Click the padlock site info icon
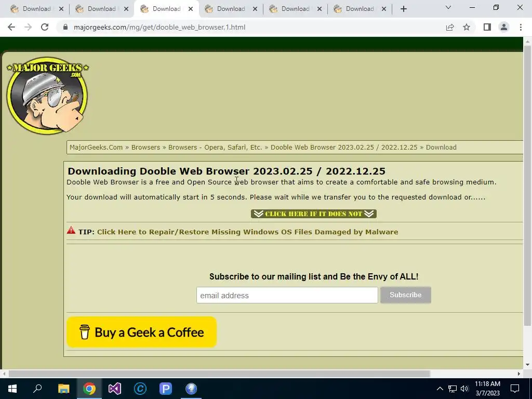The width and height of the screenshot is (532, 399). coord(65,27)
